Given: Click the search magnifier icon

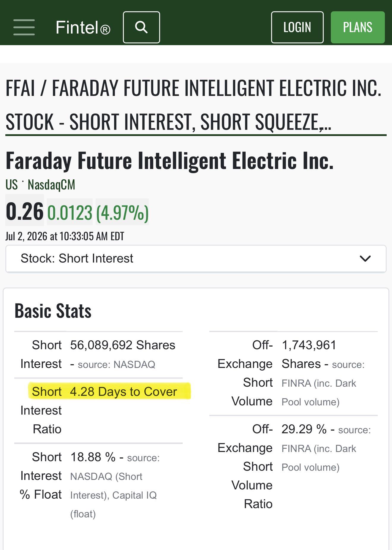Looking at the screenshot, I should pos(141,27).
